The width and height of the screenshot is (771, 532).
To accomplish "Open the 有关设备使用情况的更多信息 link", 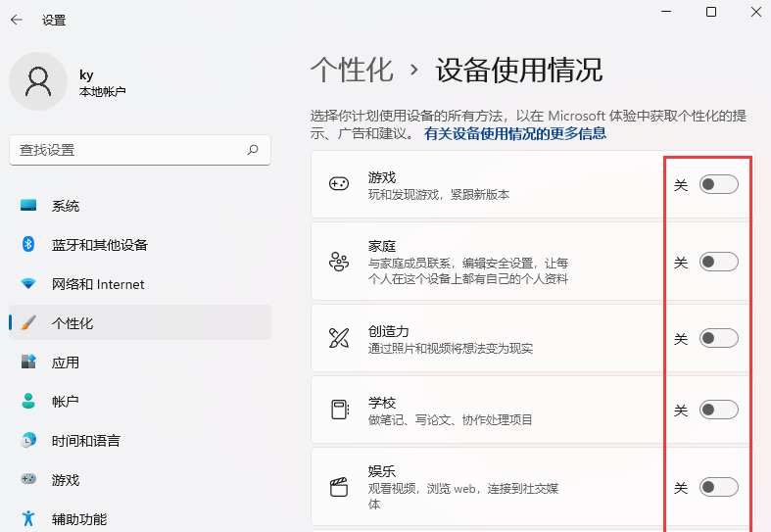I will [515, 133].
